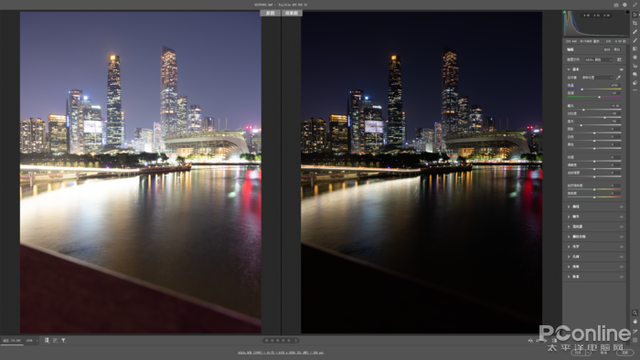640x360 pixels.
Task: Expand the Color Mixer panel
Action: [x=569, y=227]
